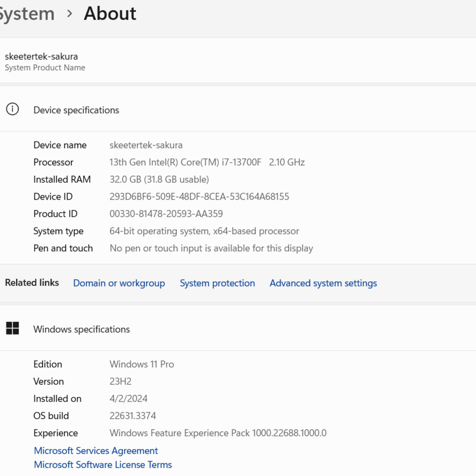
Task: Click the System Product Name subtitle
Action: 45,68
